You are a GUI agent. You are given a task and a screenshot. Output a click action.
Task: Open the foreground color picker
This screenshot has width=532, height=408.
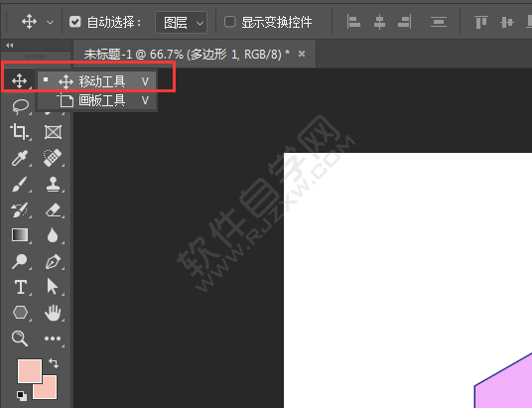point(30,371)
